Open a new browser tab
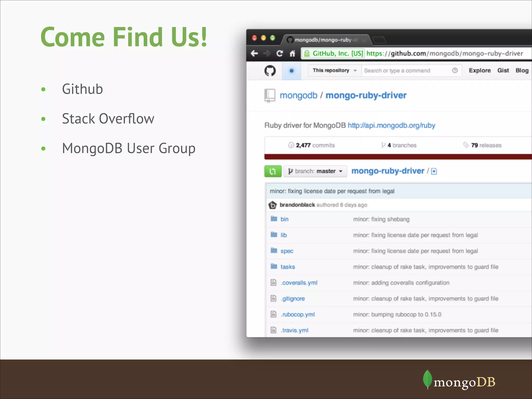Screen dimensions: 532x399 pos(379,40)
